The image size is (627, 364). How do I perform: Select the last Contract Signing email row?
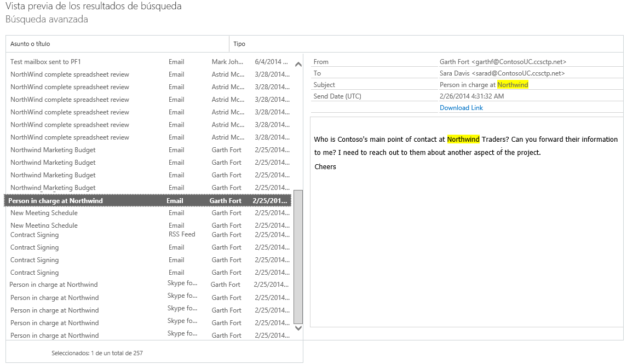coord(34,273)
